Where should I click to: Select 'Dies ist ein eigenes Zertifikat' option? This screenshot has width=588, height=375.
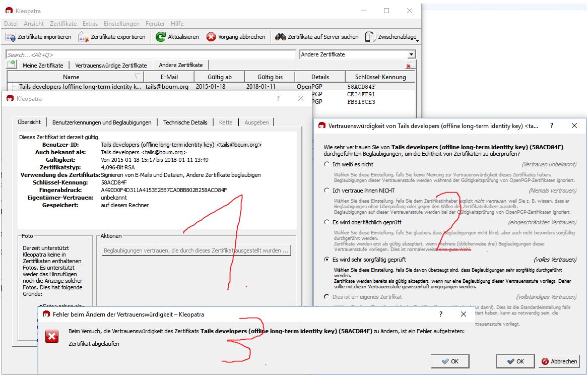[326, 297]
